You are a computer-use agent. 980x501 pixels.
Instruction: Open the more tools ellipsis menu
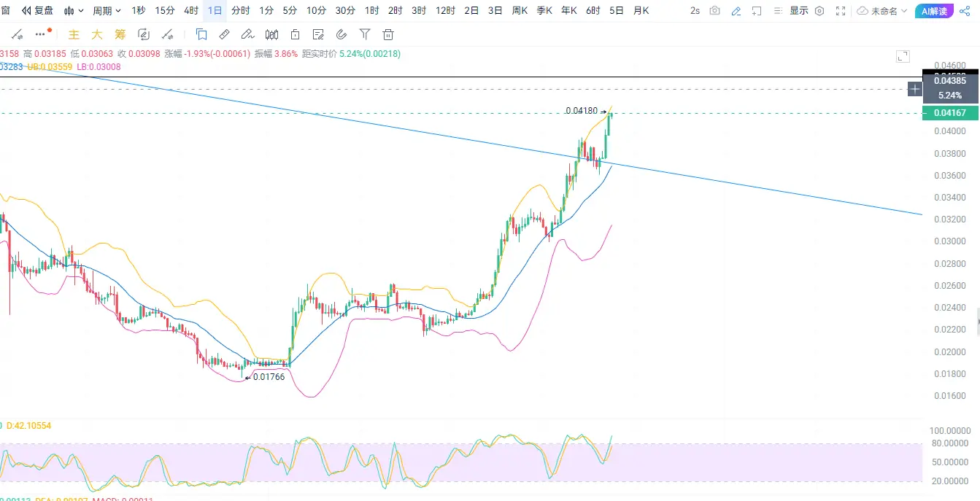click(x=41, y=34)
